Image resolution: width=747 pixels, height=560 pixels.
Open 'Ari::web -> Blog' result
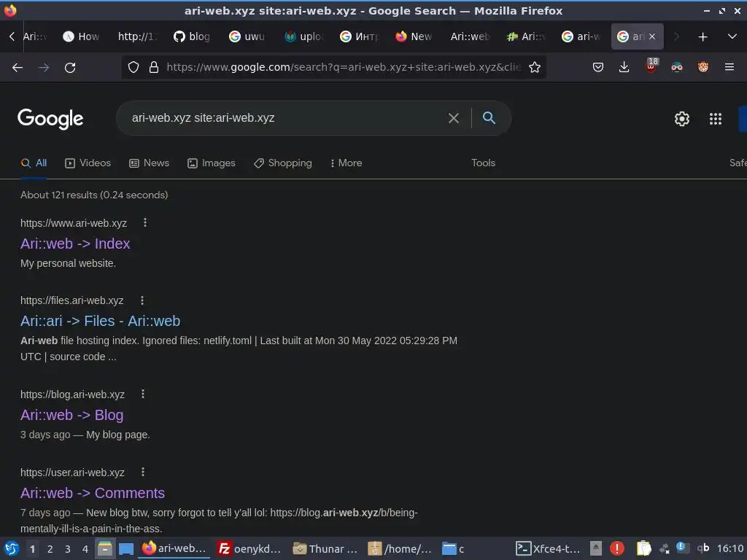click(x=72, y=415)
